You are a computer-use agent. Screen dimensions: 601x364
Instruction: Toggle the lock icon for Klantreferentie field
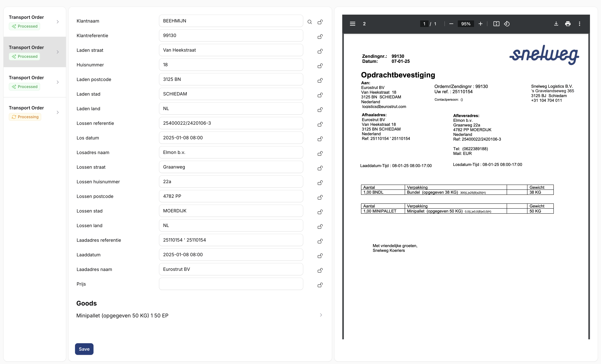point(320,37)
